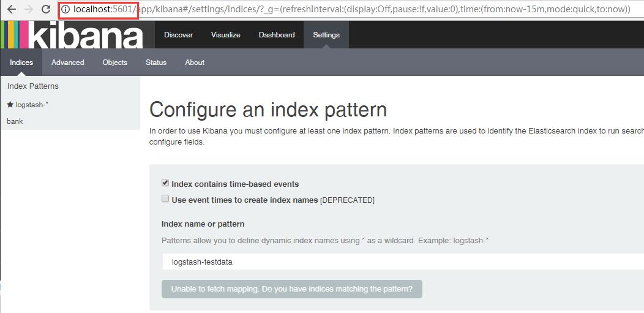Select the bank index pattern
The height and width of the screenshot is (313, 644).
click(x=15, y=121)
